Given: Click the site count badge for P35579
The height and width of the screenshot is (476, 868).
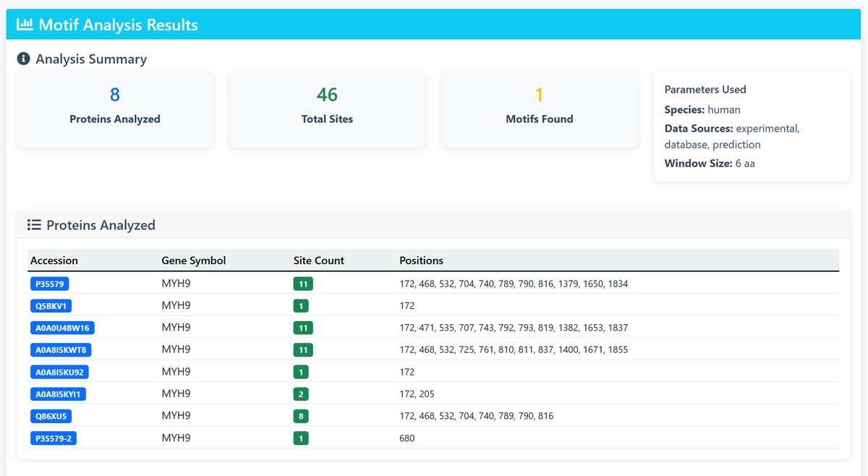Looking at the screenshot, I should (302, 283).
